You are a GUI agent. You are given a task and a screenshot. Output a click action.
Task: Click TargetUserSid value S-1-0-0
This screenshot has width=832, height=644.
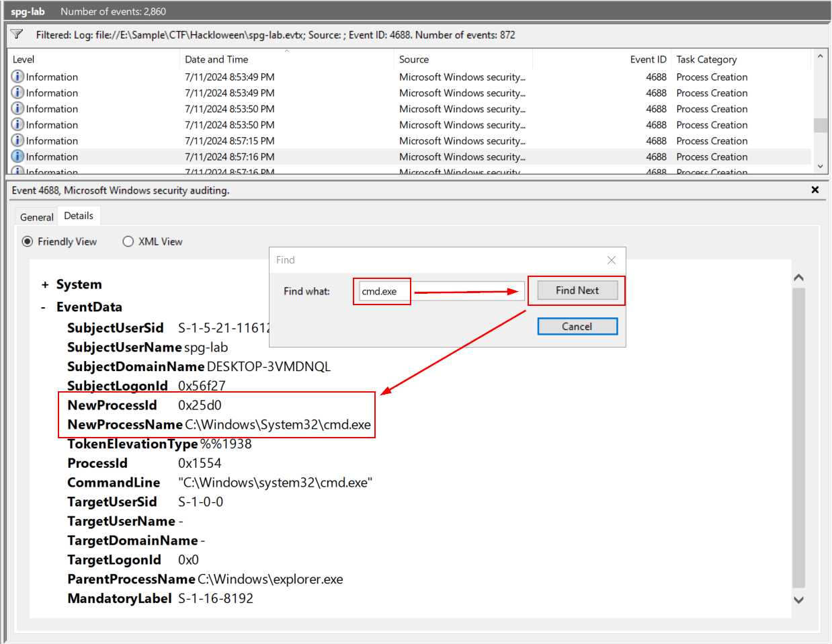200,502
